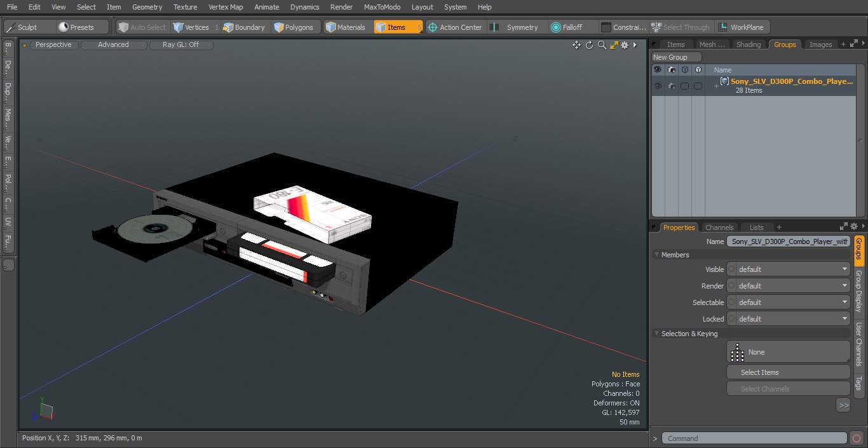
Task: Open the Geometry menu
Action: [x=147, y=7]
